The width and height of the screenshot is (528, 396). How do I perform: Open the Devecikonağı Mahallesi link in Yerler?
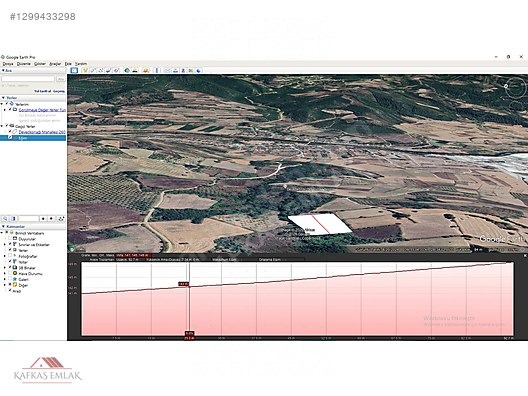(42, 132)
